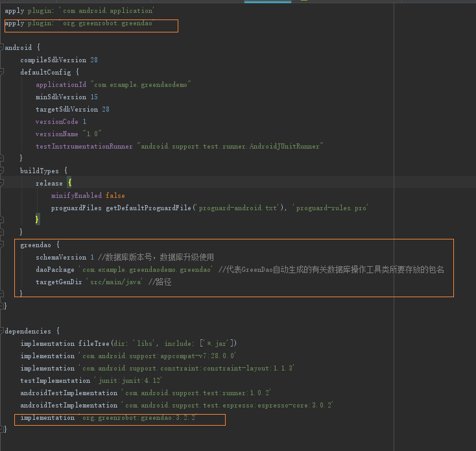Screen dimensions: 476x451
Task: Collapse the buildTypes block fold marker
Action: point(1,171)
